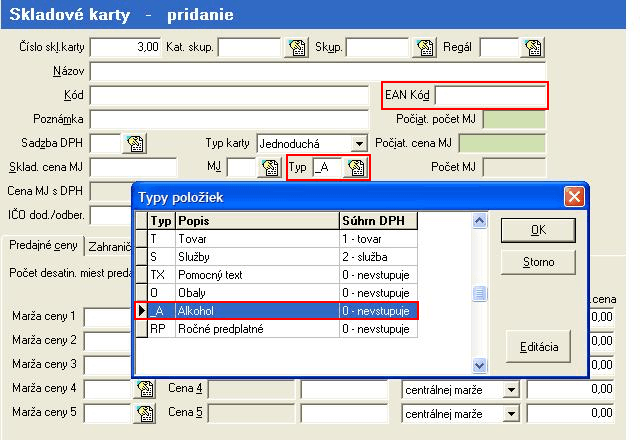Close the Typy položiek dialog
This screenshot has width=640, height=440.
pos(574,195)
